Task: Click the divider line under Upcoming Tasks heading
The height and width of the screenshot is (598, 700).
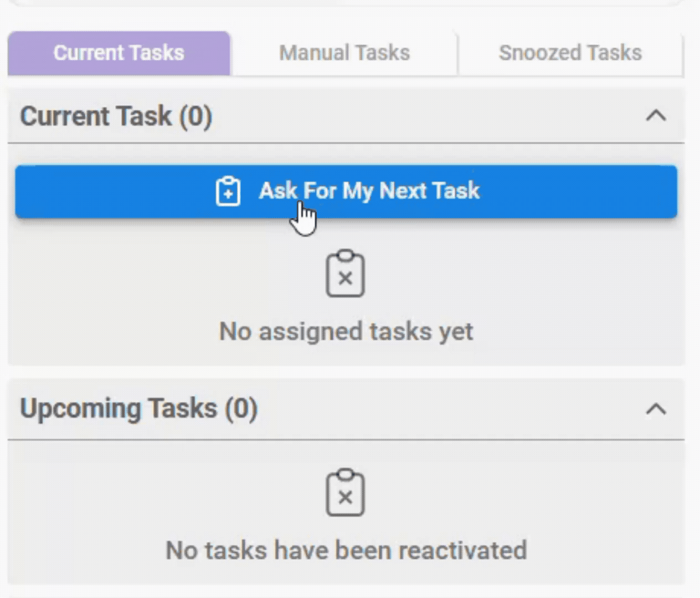Action: point(346,440)
